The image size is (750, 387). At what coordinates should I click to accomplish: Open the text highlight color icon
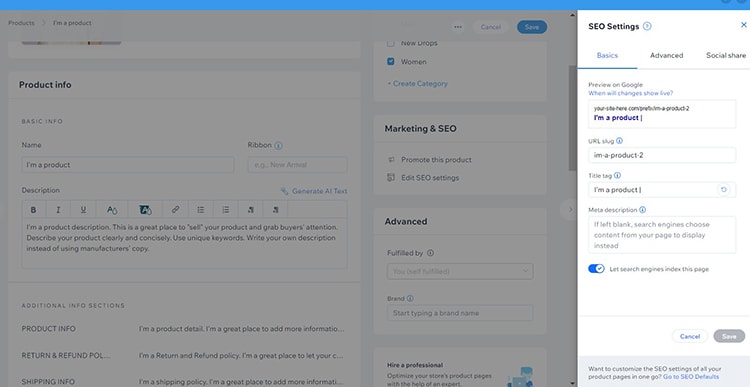click(x=145, y=210)
